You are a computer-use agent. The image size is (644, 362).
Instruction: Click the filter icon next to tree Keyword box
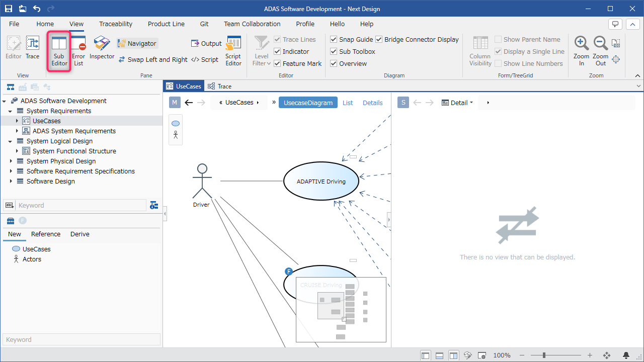(154, 205)
